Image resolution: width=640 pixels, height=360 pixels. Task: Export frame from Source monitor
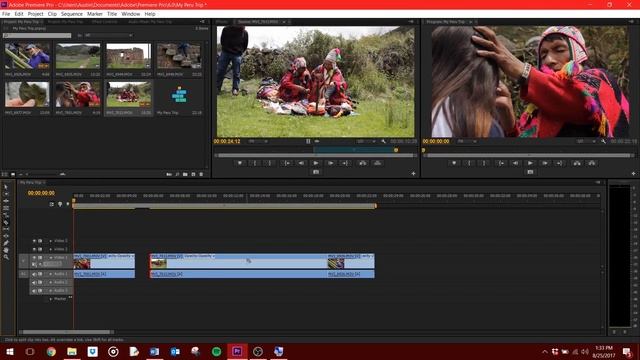316,172
